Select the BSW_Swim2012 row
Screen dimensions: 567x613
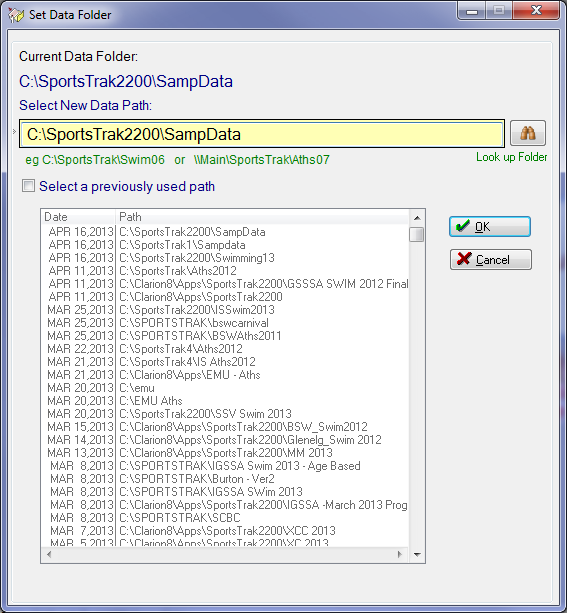(225, 427)
